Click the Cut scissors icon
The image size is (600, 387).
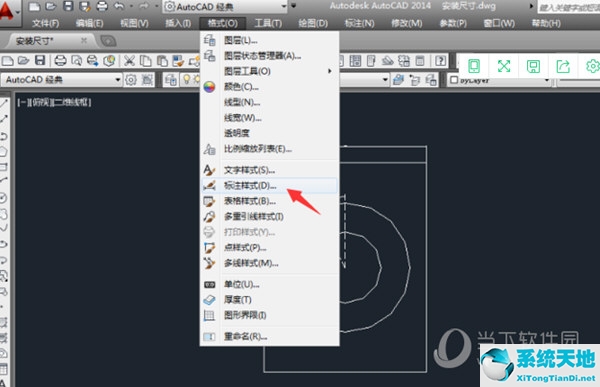tap(129, 60)
